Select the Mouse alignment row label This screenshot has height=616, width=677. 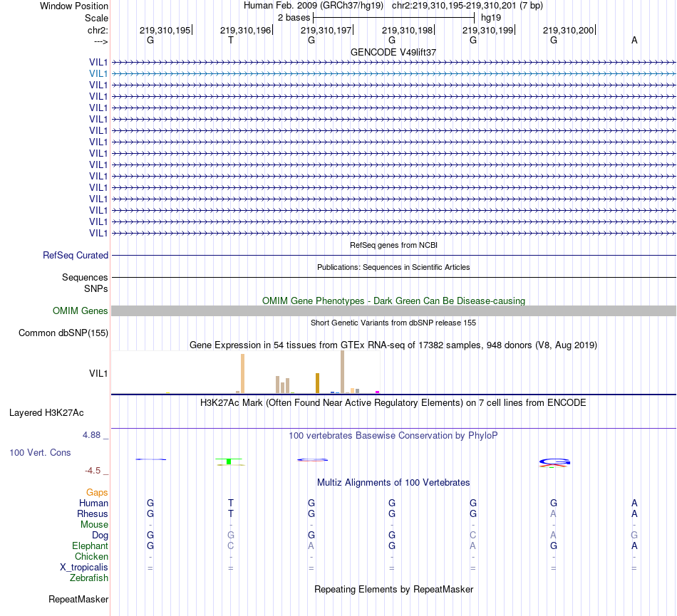[x=94, y=525]
